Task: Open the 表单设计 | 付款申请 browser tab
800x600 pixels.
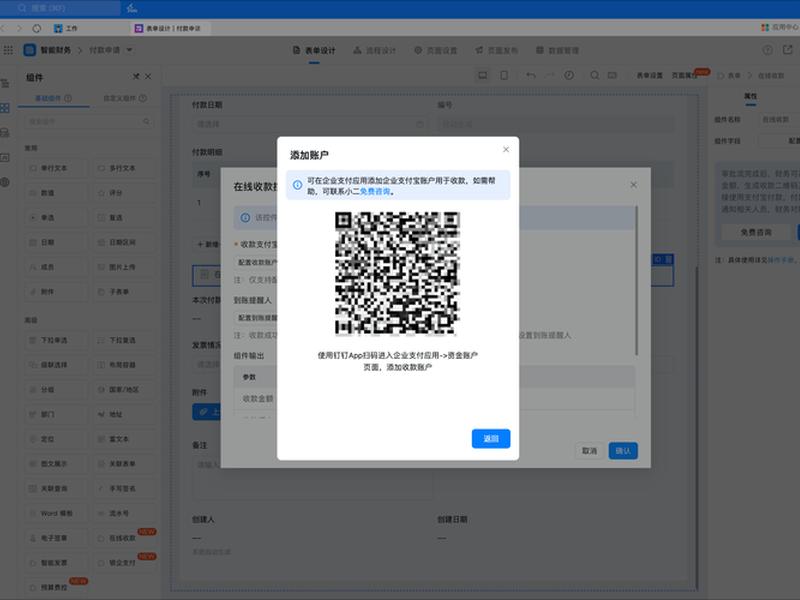Action: [168, 28]
